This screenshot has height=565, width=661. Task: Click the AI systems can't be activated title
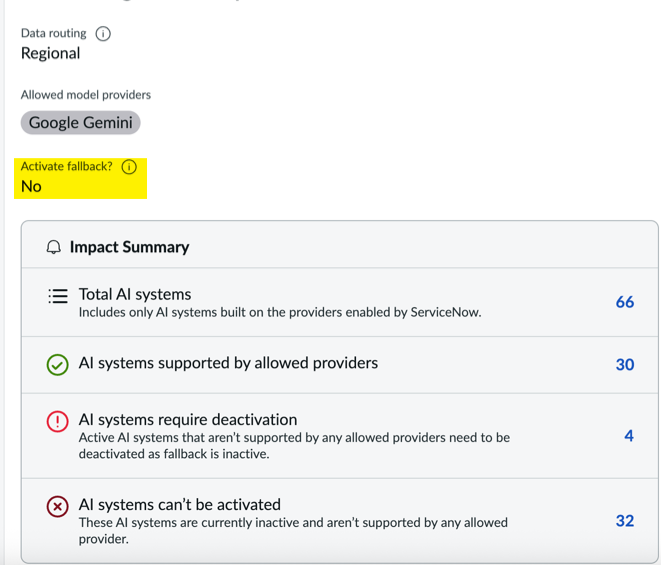tap(180, 505)
